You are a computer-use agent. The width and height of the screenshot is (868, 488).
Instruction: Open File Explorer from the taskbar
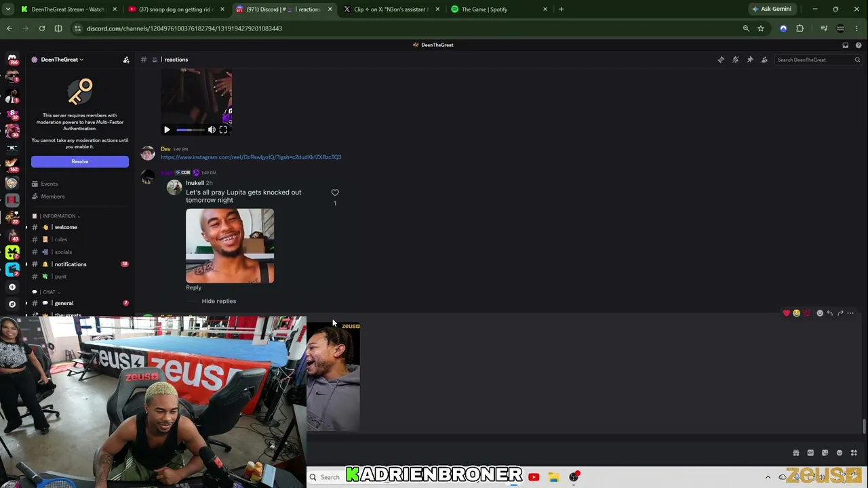pos(554,477)
